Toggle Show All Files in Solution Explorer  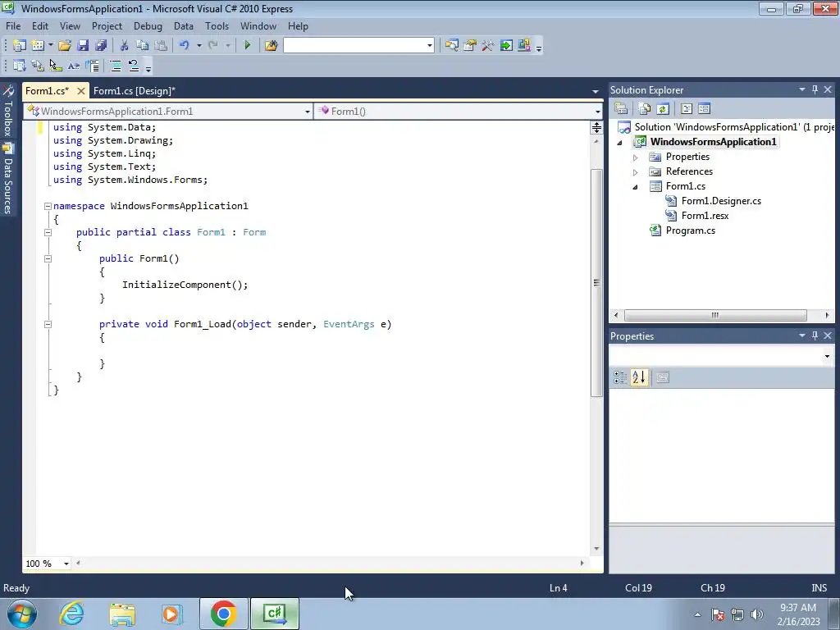(645, 109)
